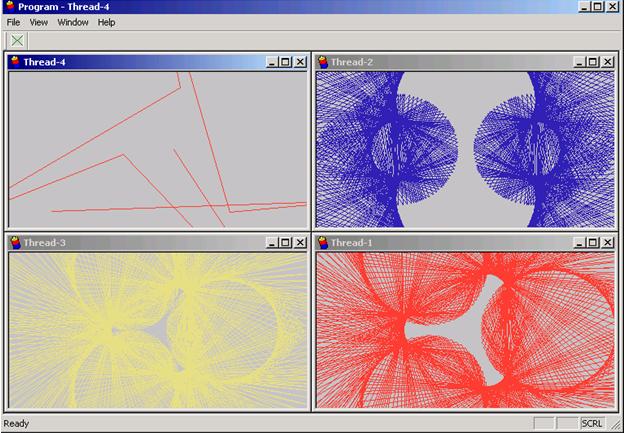Minimize the Thread-3 child window
This screenshot has height=433, width=625.
coord(272,242)
